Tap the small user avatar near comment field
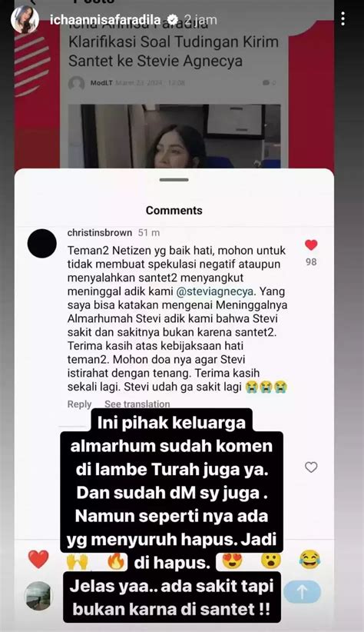The height and width of the screenshot is (632, 364). click(38, 596)
